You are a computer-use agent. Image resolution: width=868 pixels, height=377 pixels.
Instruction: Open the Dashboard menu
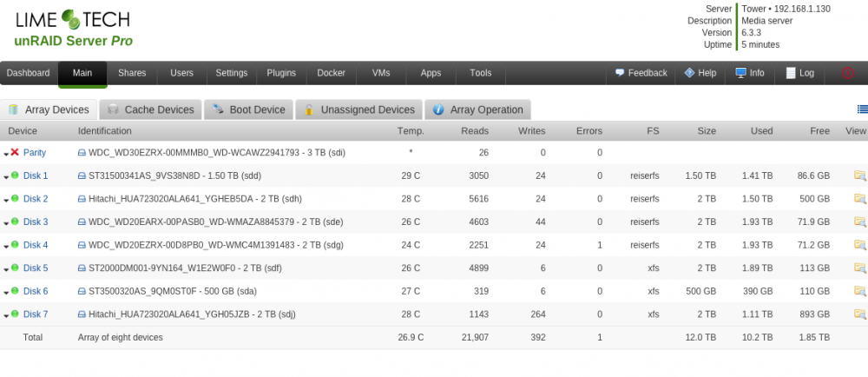tap(29, 73)
